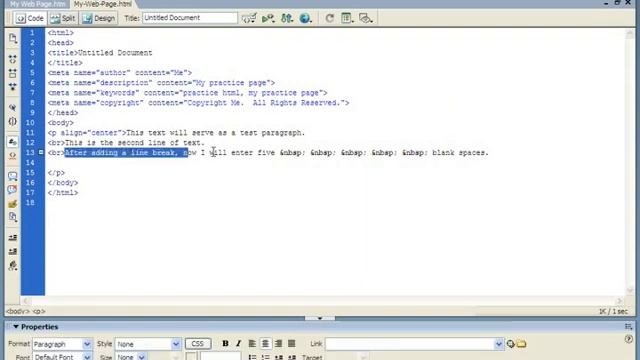Click the Apply Comment icon
The width and height of the screenshot is (640, 360).
(x=13, y=176)
